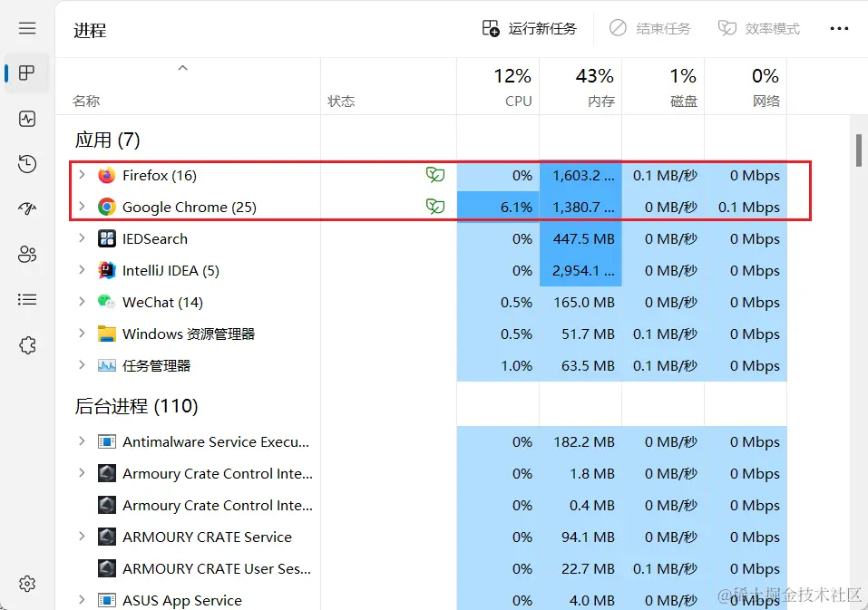This screenshot has height=610, width=868.
Task: Select the 应用 (7) group header
Action: tap(107, 140)
